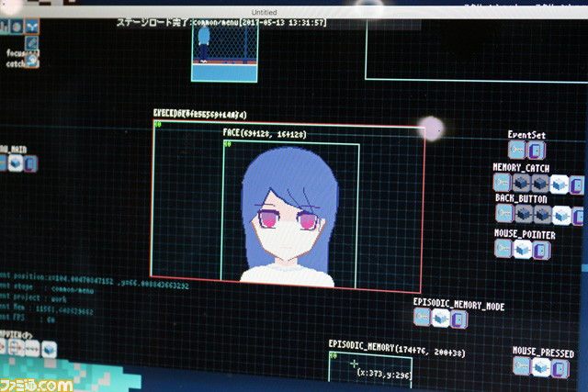Select the cube icon under EPISODIC_MEMORY_MODE

pos(441,319)
